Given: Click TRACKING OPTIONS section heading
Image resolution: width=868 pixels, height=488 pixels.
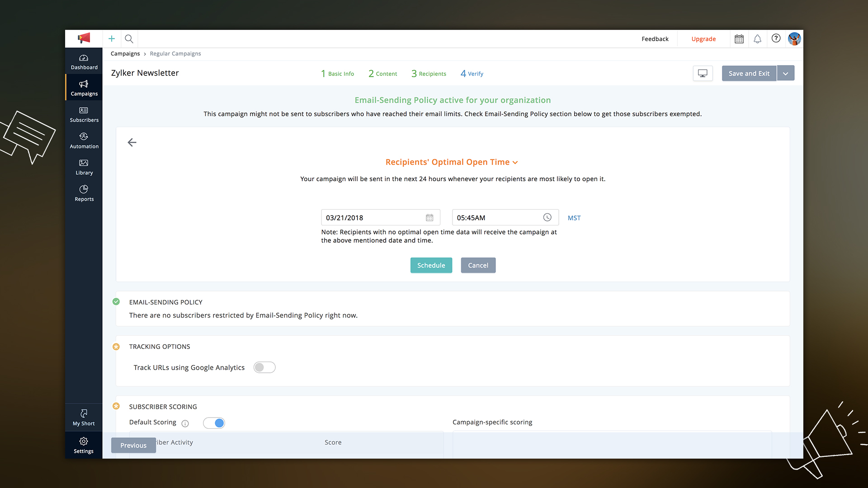Looking at the screenshot, I should click(x=160, y=347).
